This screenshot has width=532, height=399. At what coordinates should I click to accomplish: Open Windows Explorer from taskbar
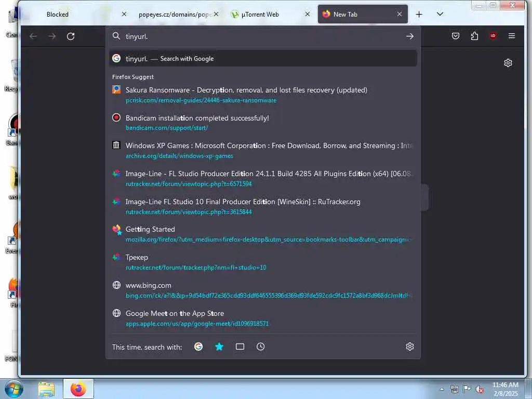point(46,389)
